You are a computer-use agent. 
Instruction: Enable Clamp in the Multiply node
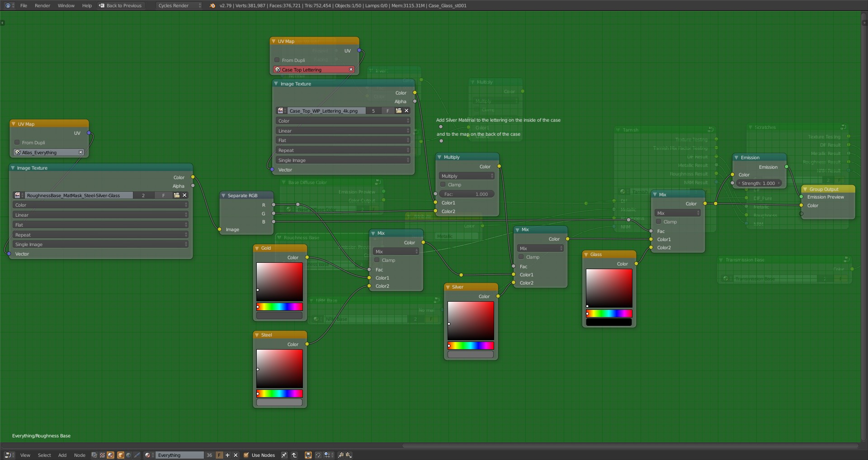(443, 185)
